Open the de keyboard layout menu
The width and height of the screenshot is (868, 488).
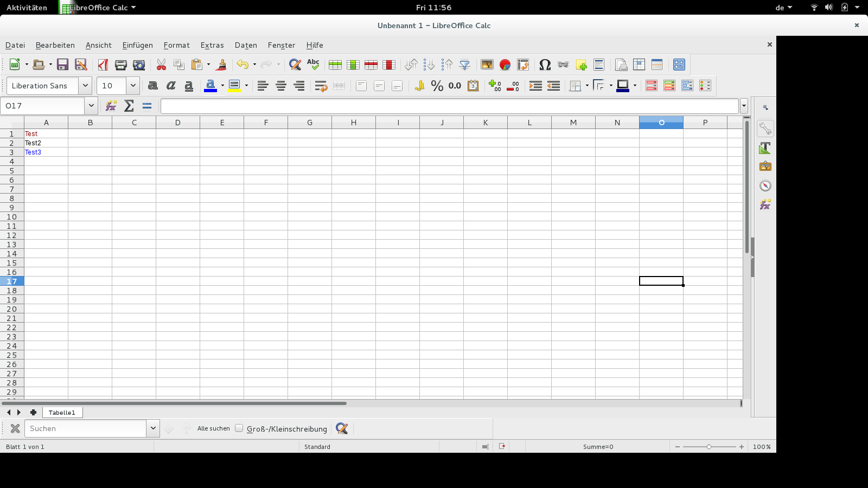pos(784,8)
